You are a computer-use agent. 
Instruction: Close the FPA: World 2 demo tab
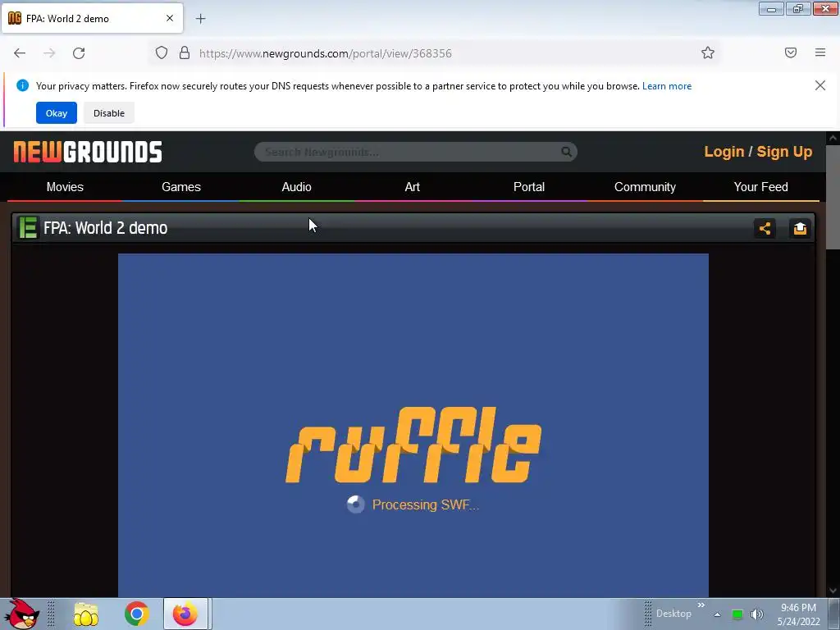tap(170, 18)
